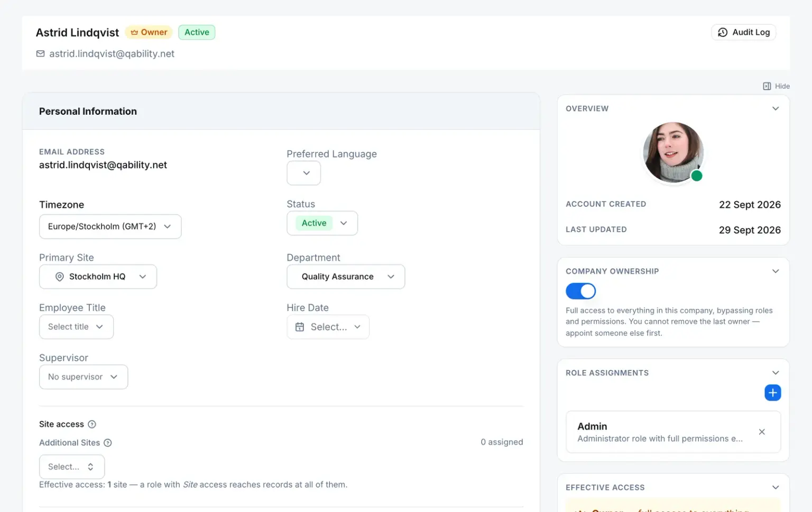Add a role assignment with plus button
This screenshot has height=512, width=812.
772,392
